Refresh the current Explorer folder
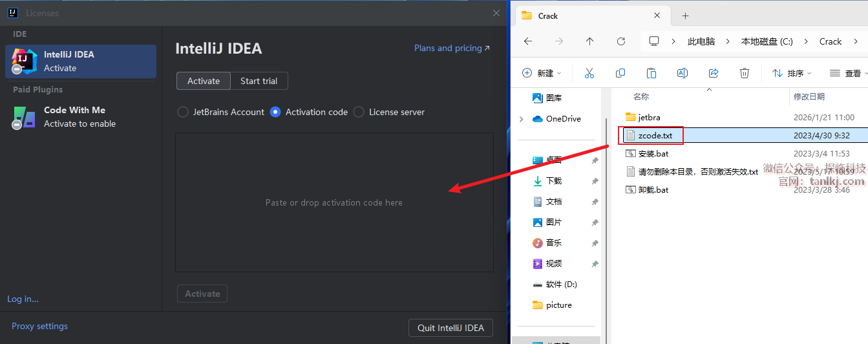868x344 pixels. click(620, 41)
